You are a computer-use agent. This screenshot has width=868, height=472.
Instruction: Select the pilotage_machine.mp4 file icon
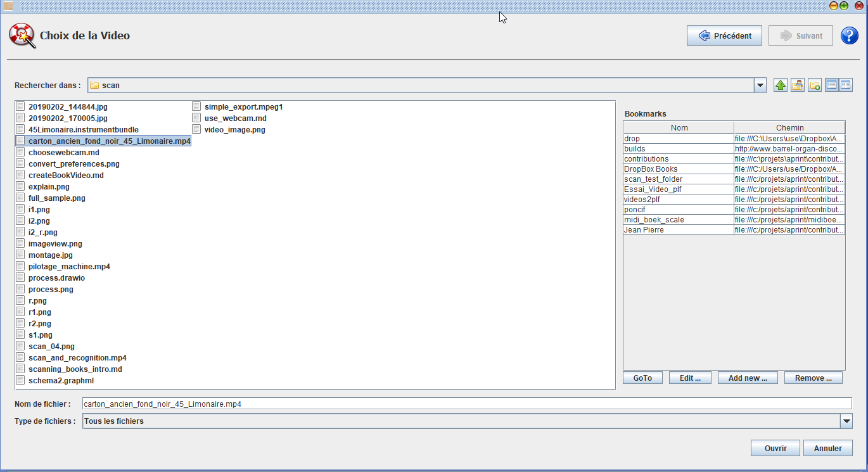pyautogui.click(x=20, y=267)
